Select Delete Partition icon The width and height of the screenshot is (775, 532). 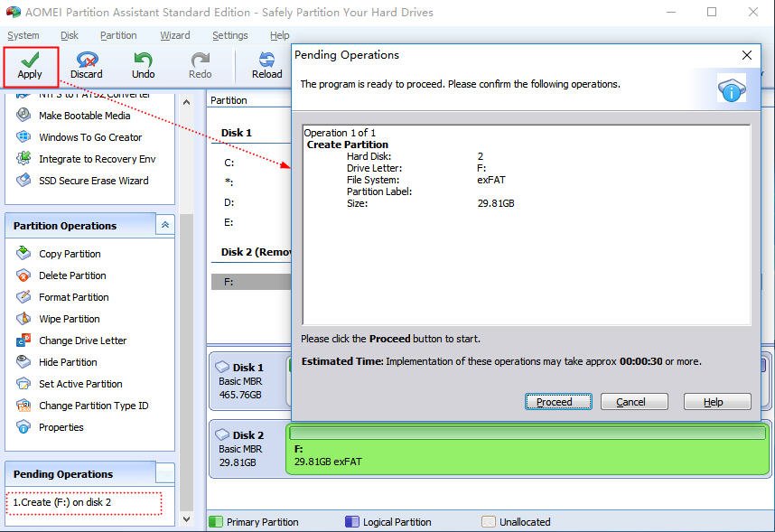23,275
